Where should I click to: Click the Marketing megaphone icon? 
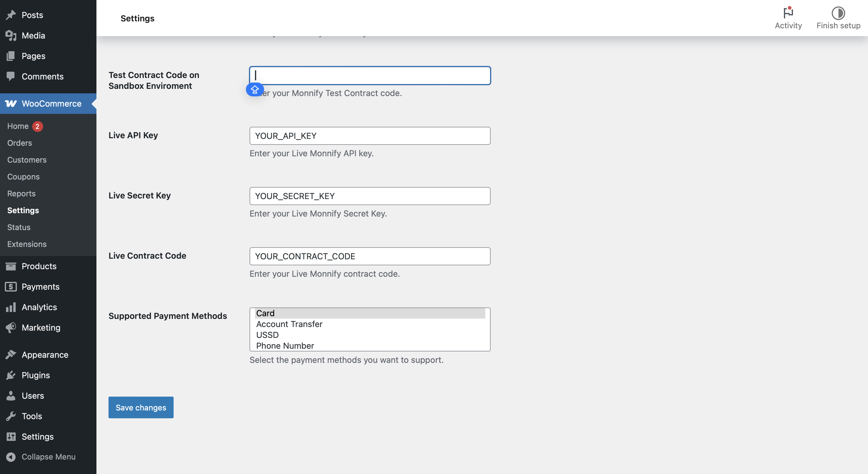coord(11,328)
